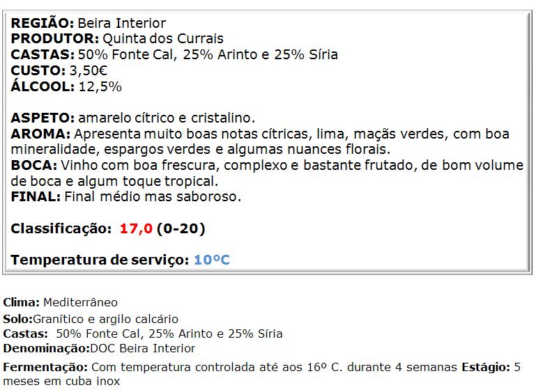The image size is (536, 392).
Task: Click the red 17,0 rating score
Action: coord(136,228)
